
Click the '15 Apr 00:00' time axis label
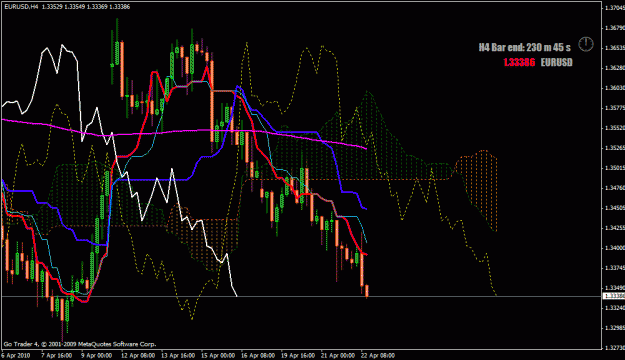pos(218,356)
